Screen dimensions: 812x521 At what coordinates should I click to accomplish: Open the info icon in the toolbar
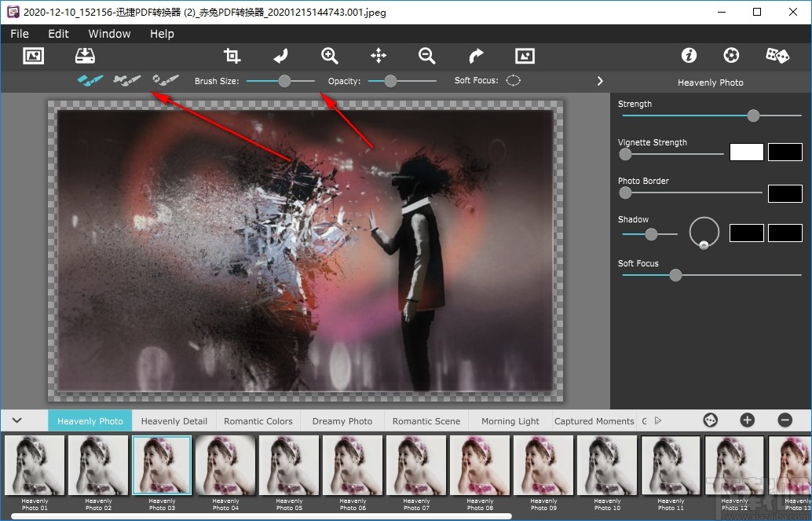coord(689,55)
